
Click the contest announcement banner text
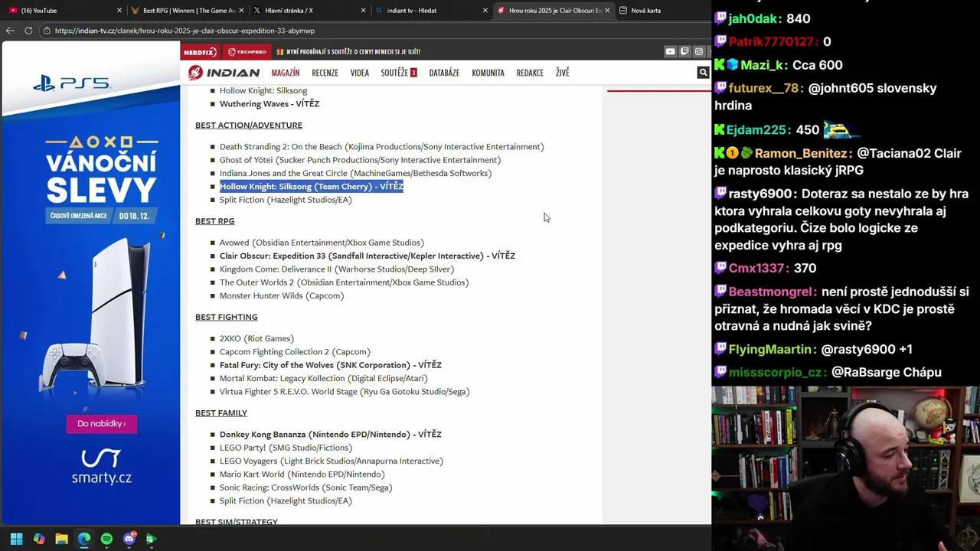(x=354, y=52)
